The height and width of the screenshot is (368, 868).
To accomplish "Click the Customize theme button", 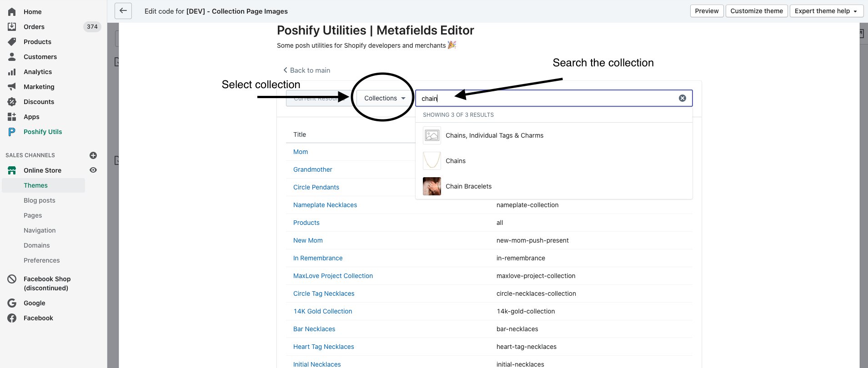I will 757,11.
